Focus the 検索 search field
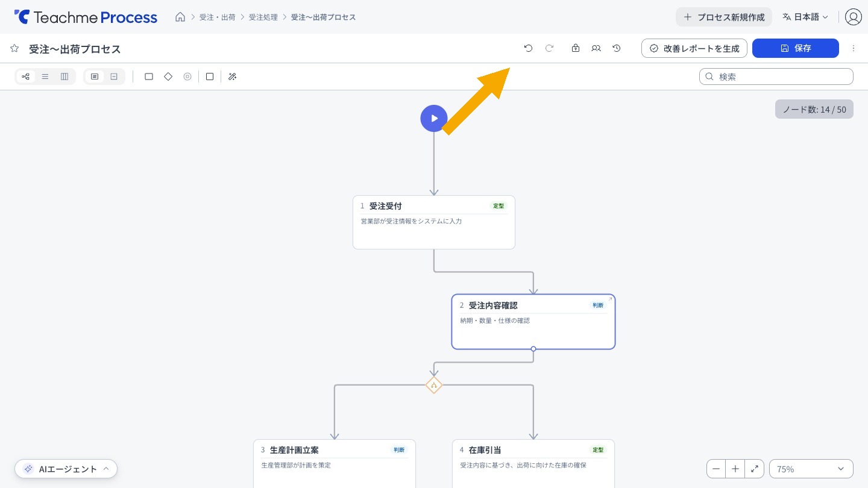Screen dimensions: 868x488 [776, 77]
